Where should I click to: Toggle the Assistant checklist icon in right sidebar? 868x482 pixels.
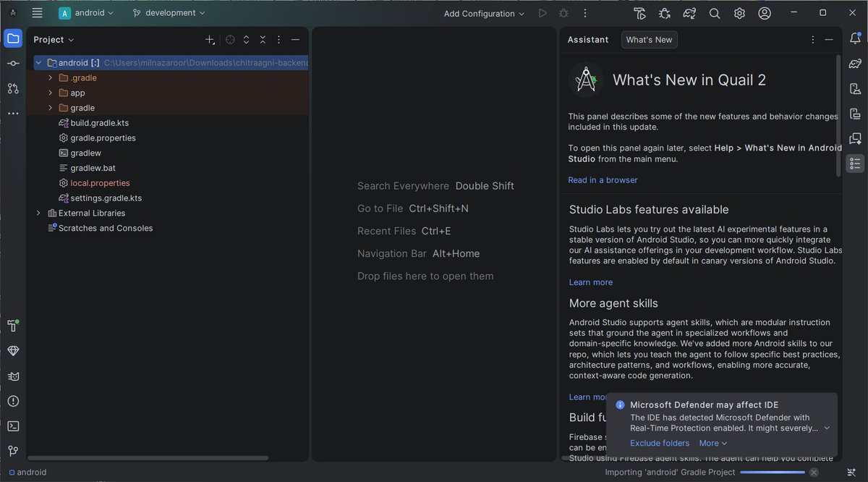click(855, 164)
